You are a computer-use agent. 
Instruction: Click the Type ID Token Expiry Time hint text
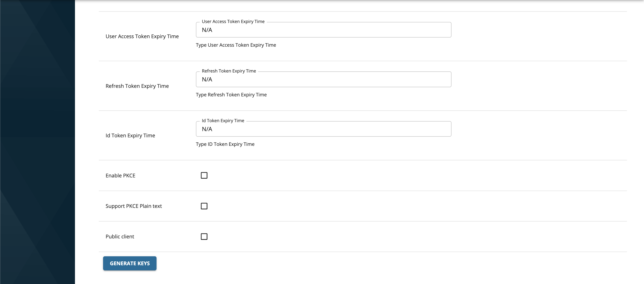pyautogui.click(x=225, y=144)
